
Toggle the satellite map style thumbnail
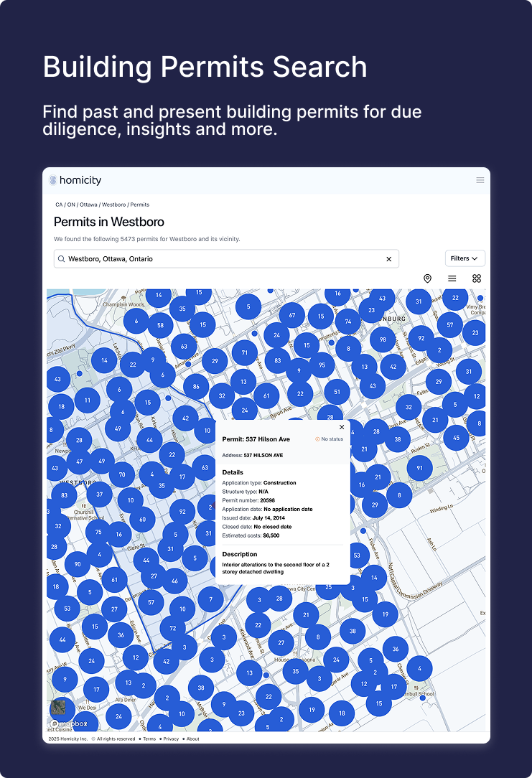coord(58,708)
